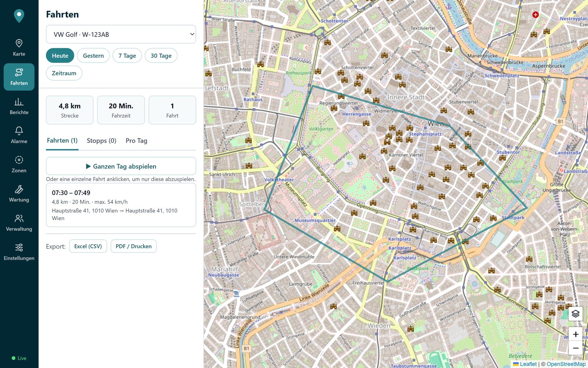588x368 pixels.
Task: Click Schwedenplatz label on the map
Action: tap(502, 75)
